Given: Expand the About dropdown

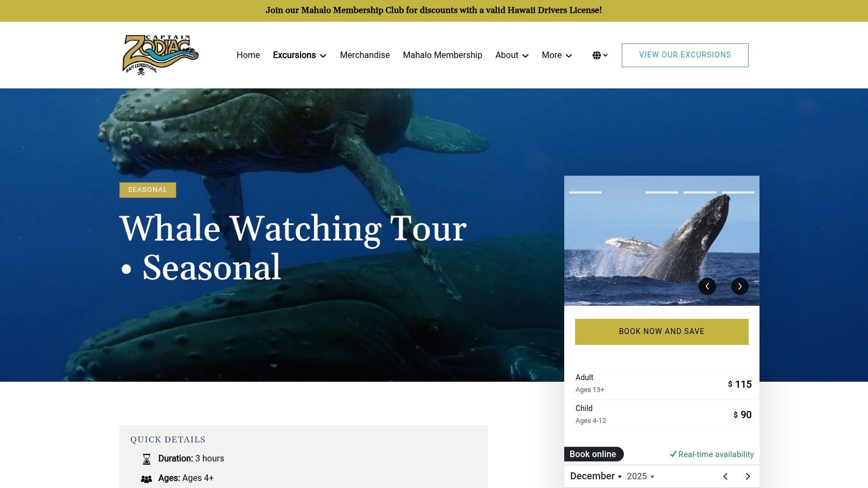Looking at the screenshot, I should coord(512,55).
